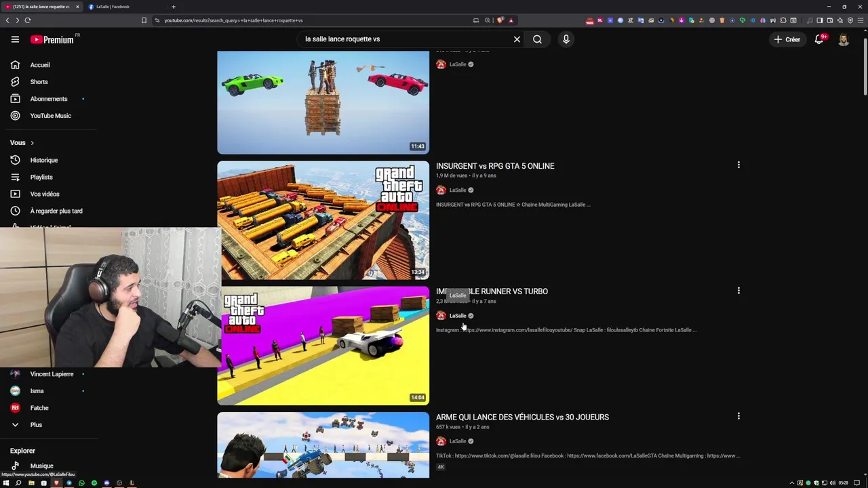The height and width of the screenshot is (488, 868).
Task: Click INSURGENT vs RPG GTA 5 ONLINE title
Action: pyautogui.click(x=495, y=166)
